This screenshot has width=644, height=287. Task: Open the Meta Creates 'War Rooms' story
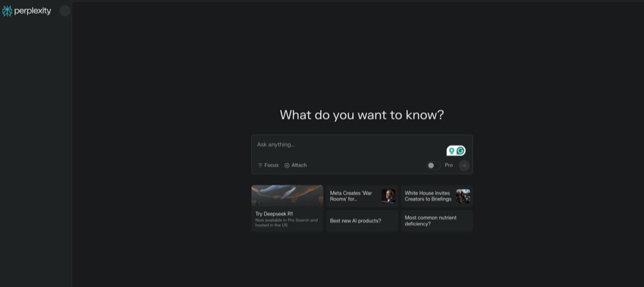[352, 196]
